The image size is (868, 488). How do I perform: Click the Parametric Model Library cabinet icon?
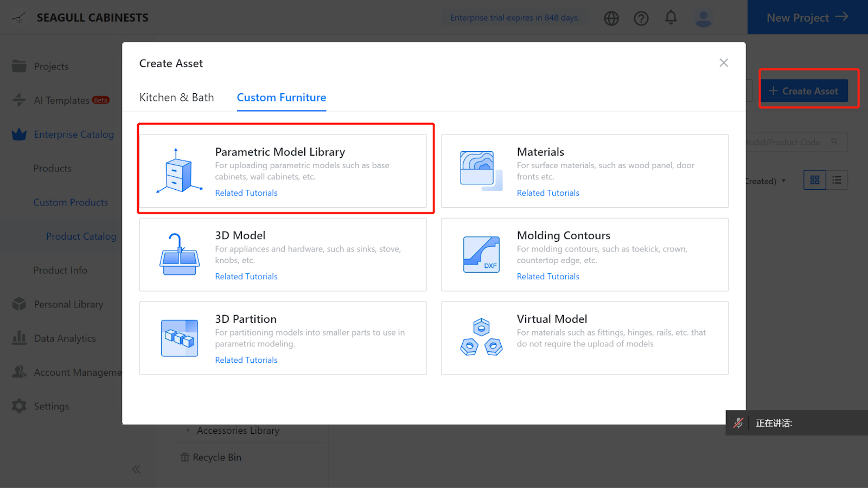pyautogui.click(x=180, y=171)
